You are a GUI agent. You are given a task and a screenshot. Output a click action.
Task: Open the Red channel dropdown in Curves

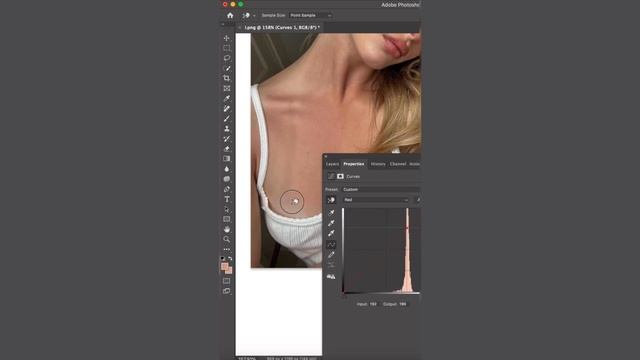[376, 200]
